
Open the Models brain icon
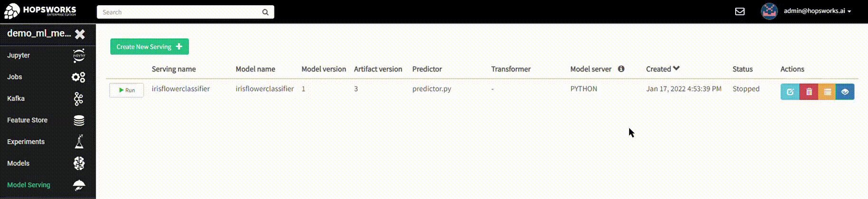(x=79, y=163)
